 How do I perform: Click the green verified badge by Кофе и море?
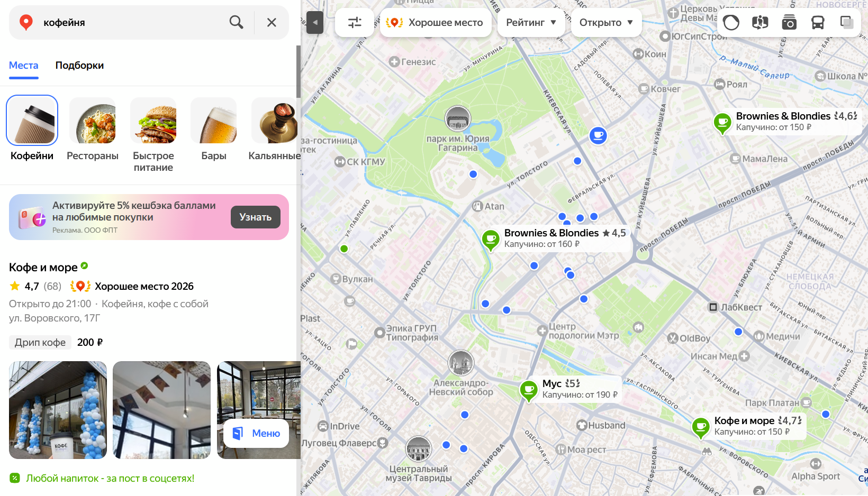(x=85, y=266)
